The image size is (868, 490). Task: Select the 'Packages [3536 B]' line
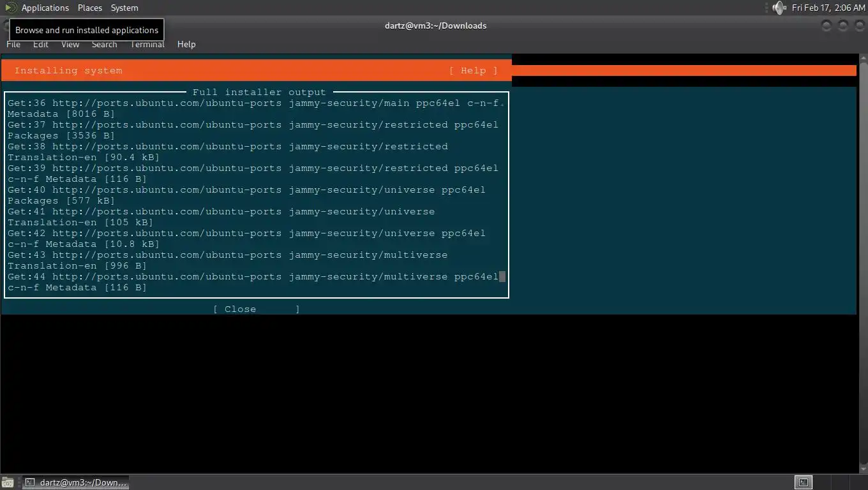61,136
